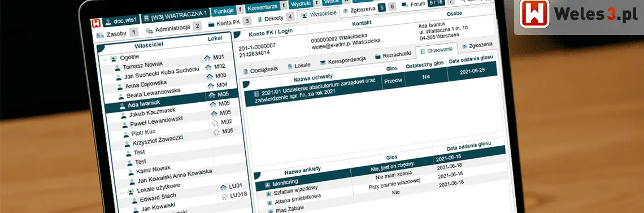Select the Administracja section button
Viewport: 644px width, 213px height.
(x=173, y=28)
